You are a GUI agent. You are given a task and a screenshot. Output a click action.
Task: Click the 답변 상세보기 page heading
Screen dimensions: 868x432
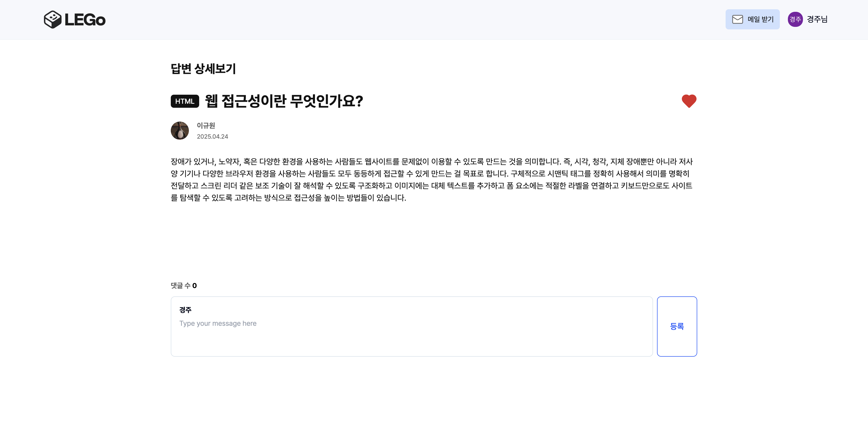pyautogui.click(x=203, y=69)
